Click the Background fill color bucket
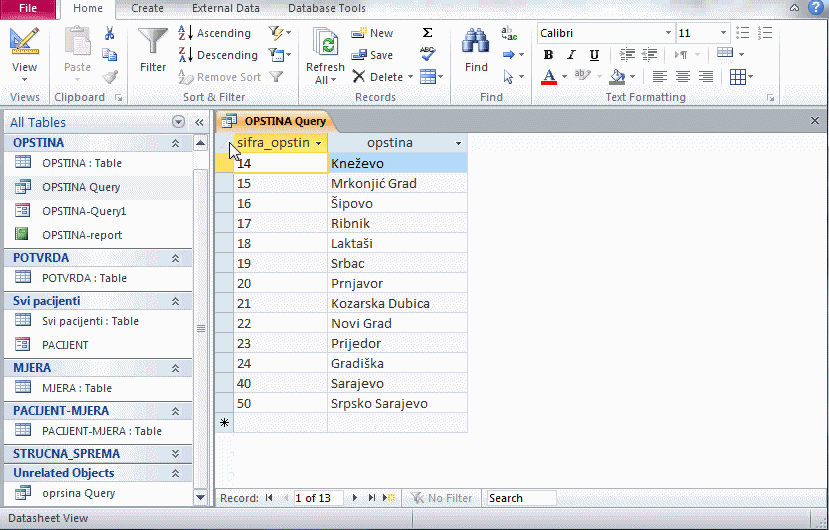This screenshot has height=530, width=829. click(x=617, y=77)
